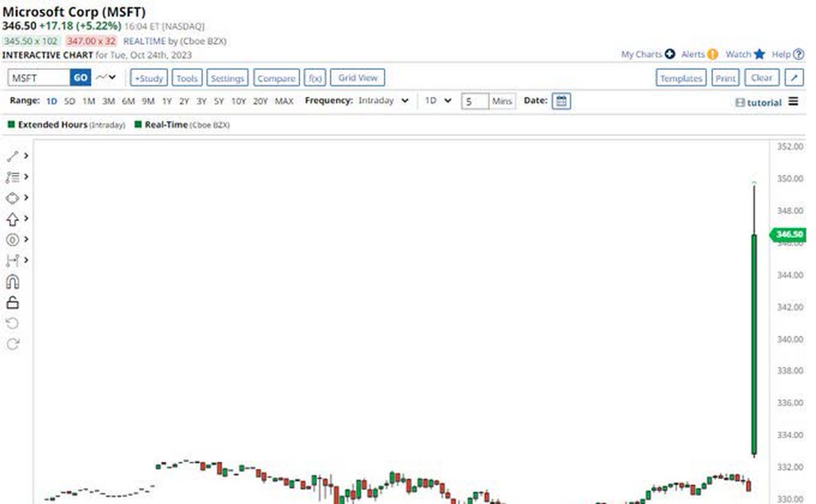816x504 pixels.
Task: Click the Watch link text
Action: coord(738,54)
